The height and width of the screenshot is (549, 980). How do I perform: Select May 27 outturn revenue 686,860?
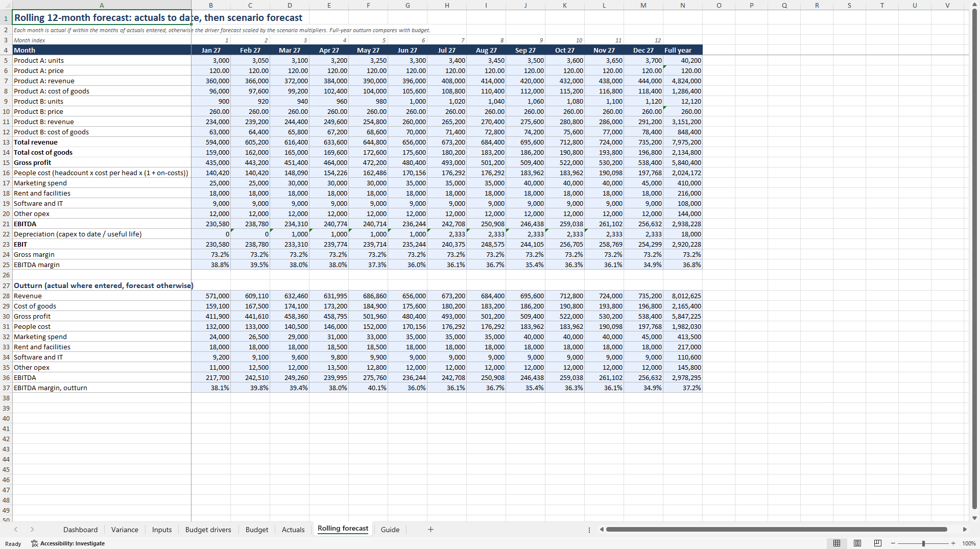[368, 296]
